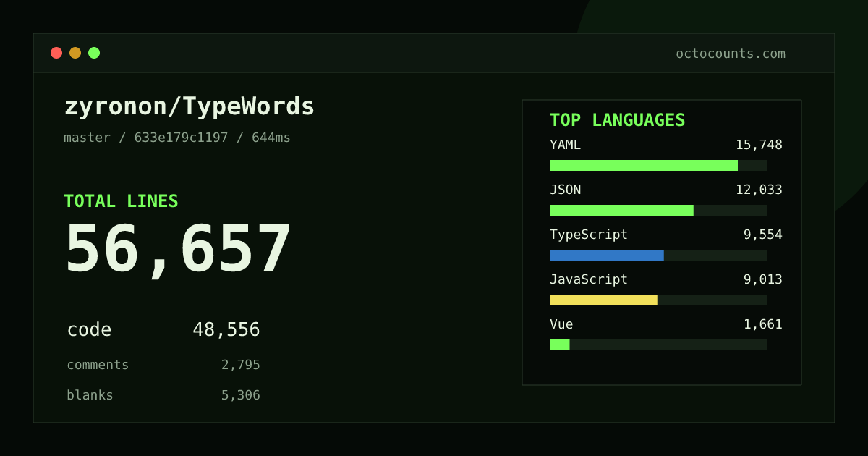Select the zyronon/TypeWords repository title
The image size is (868, 456).
(x=190, y=106)
